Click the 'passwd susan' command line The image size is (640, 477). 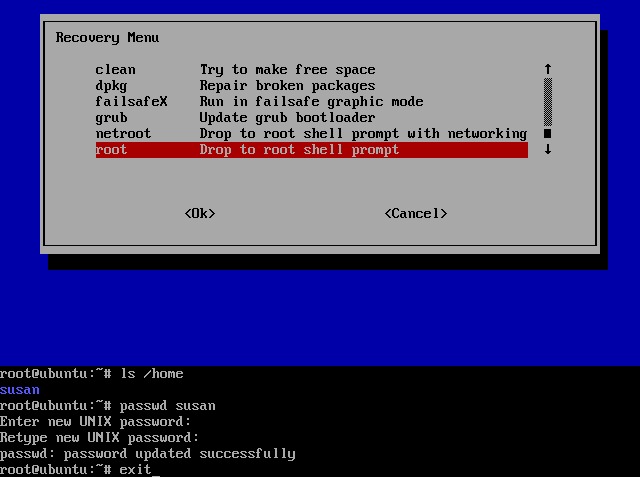(x=108, y=406)
